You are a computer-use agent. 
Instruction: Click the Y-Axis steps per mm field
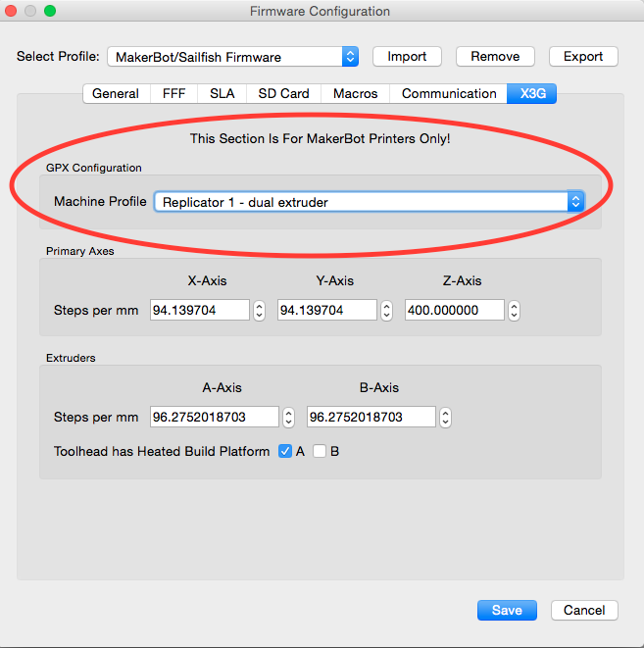(327, 310)
